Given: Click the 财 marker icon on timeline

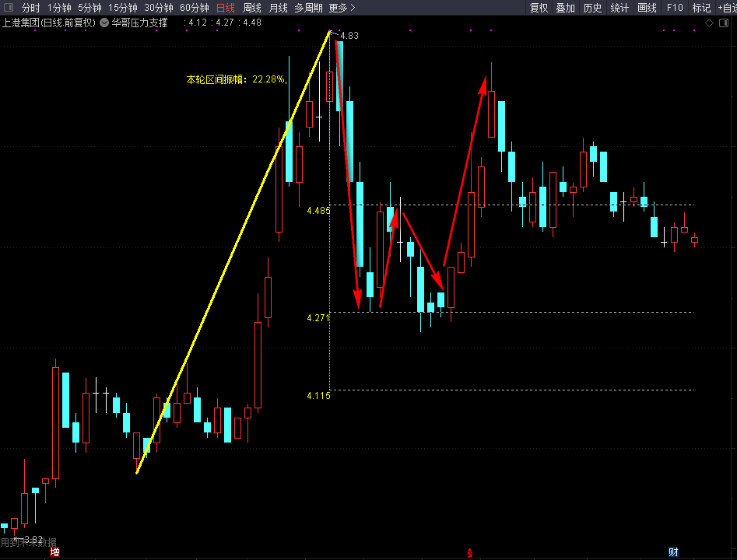Looking at the screenshot, I should pyautogui.click(x=673, y=552).
